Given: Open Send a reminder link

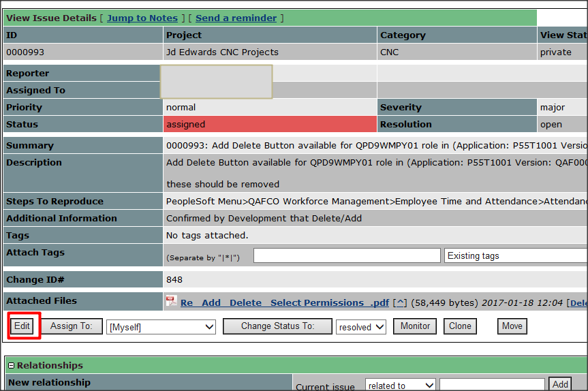Looking at the screenshot, I should 236,18.
